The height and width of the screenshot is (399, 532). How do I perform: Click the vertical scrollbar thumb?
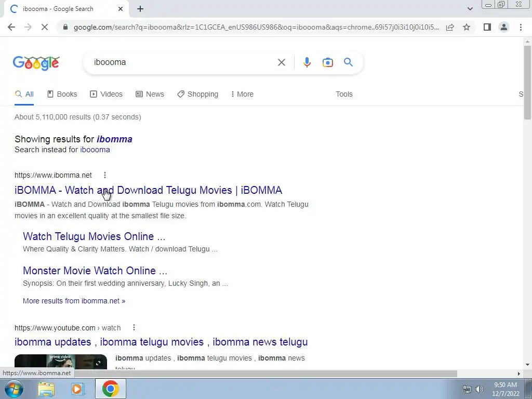tap(527, 82)
